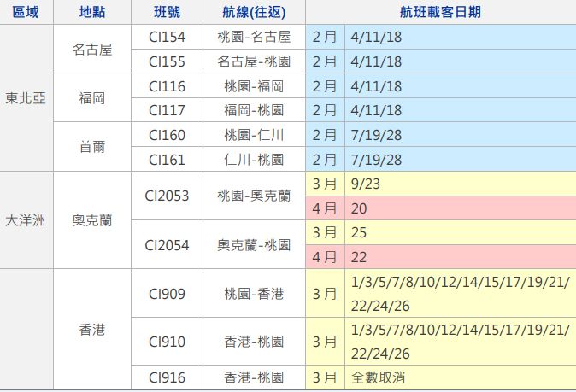Click the 東北亞 region cell
Viewport: 576px width, 392px height.
26,97
